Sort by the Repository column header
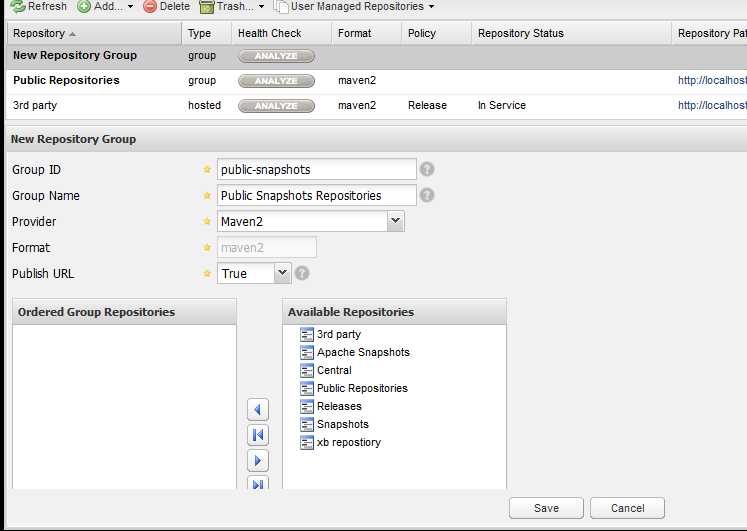 coord(94,33)
